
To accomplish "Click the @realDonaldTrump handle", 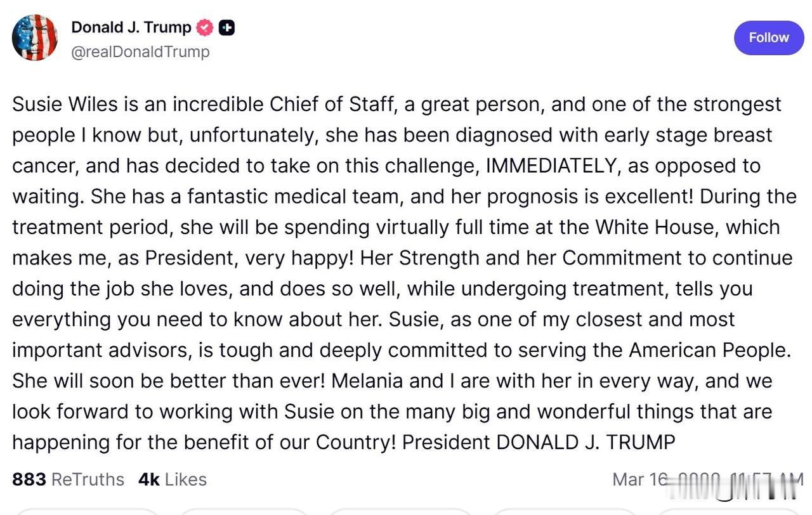I will pyautogui.click(x=140, y=51).
